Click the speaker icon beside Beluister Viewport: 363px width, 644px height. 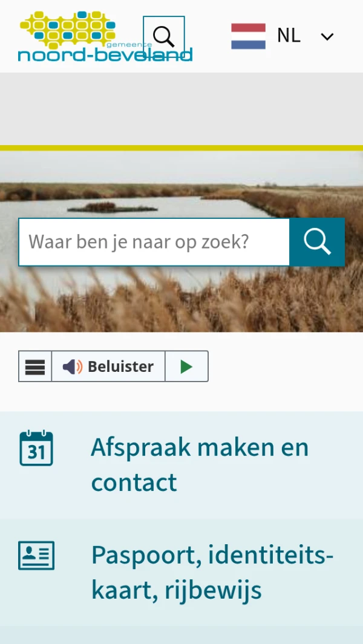(x=73, y=366)
